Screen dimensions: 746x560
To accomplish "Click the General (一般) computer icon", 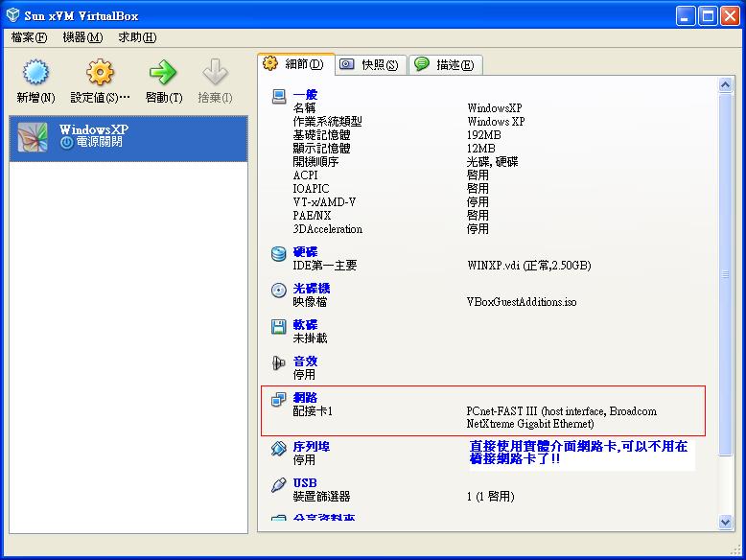I will click(279, 96).
